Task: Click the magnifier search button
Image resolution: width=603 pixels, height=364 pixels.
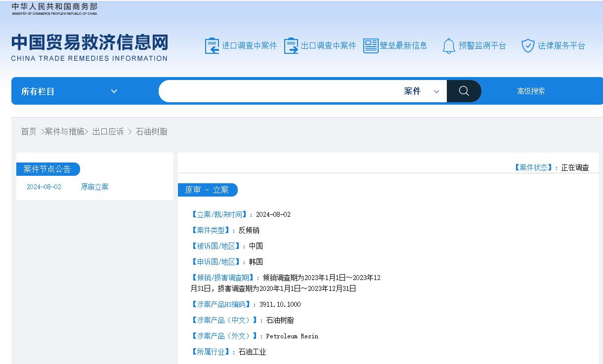Action: click(x=464, y=91)
